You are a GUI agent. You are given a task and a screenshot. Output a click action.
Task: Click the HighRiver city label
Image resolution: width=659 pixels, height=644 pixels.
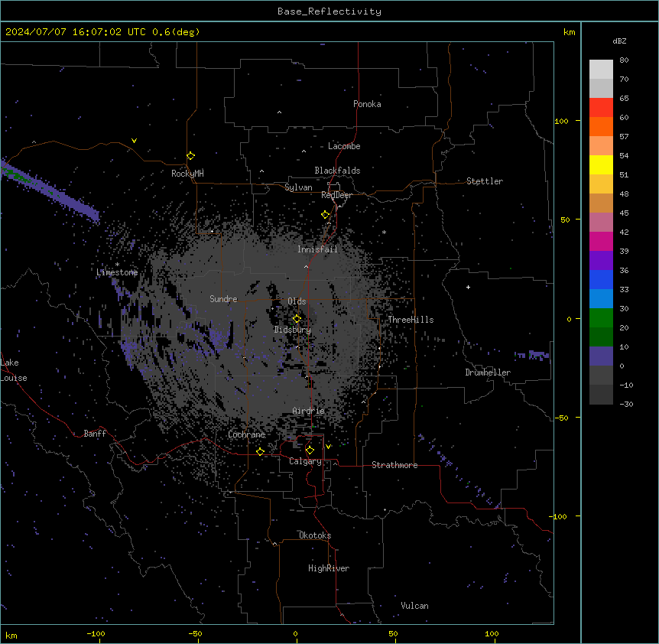point(329,568)
